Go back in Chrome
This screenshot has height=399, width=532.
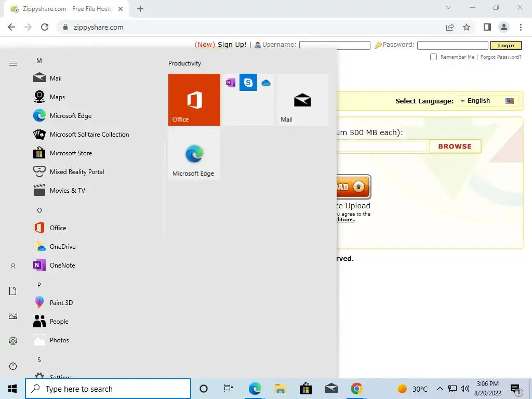11,27
